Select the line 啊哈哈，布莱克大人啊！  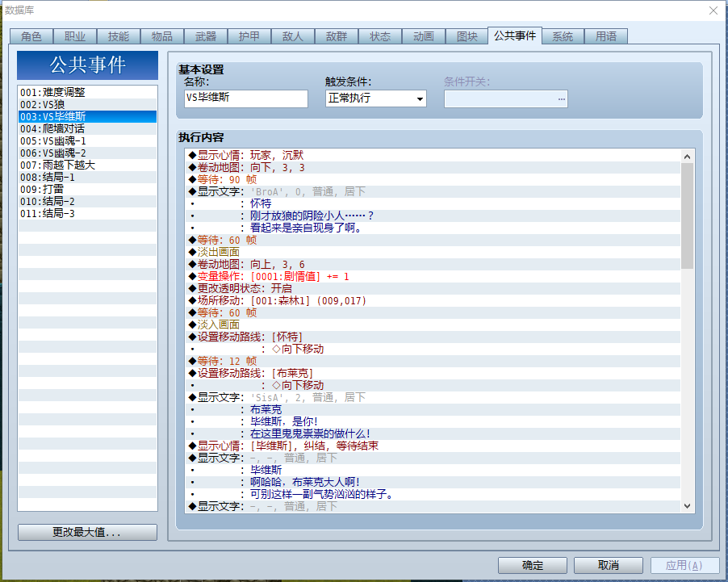point(433,482)
